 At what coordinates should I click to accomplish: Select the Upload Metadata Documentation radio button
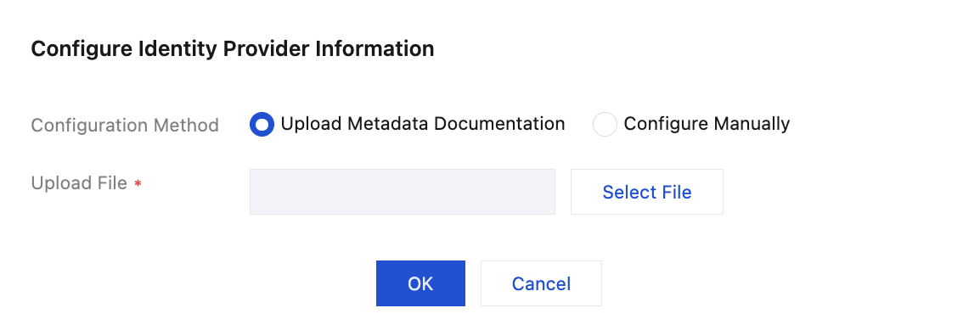[262, 124]
